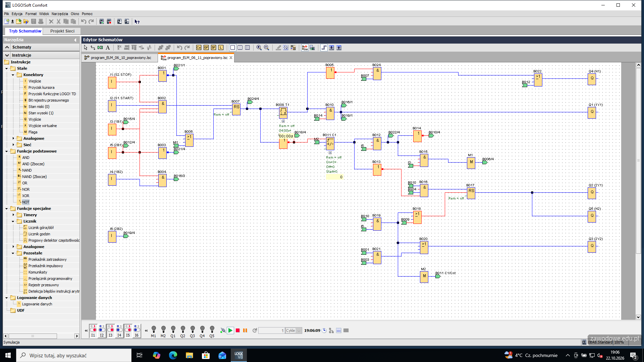This screenshot has width=644, height=362.
Task: Stop simulation with the red square
Action: (238, 330)
